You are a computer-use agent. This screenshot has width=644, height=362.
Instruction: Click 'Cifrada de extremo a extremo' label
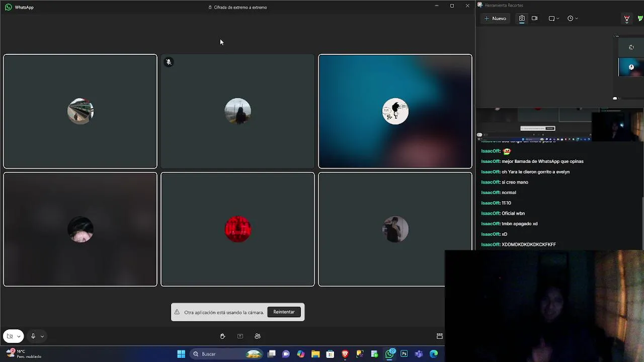tap(240, 8)
